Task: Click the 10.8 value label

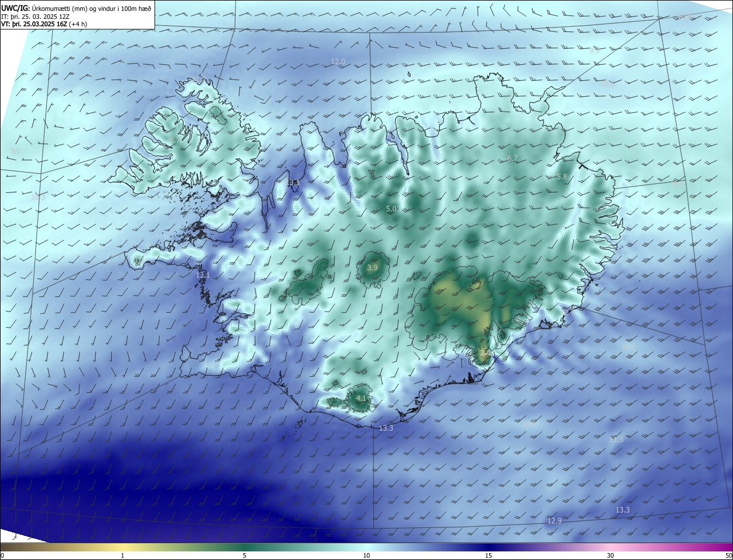Action: 608,84
